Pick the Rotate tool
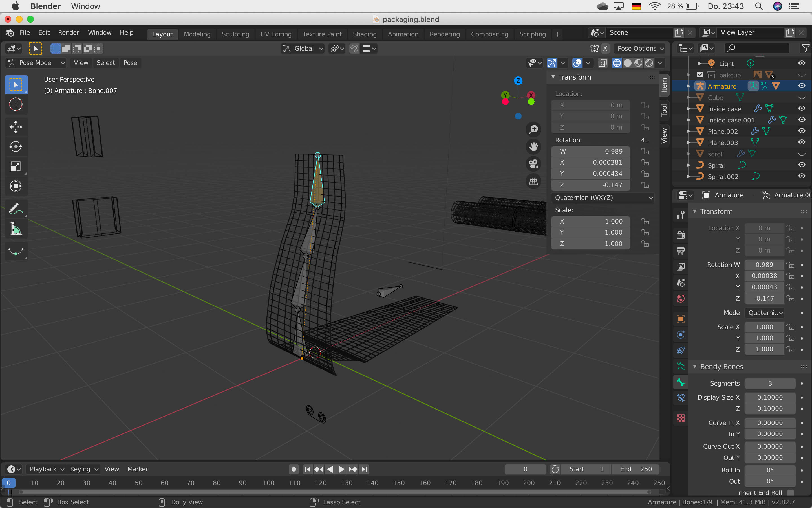The image size is (812, 508). pos(16,146)
